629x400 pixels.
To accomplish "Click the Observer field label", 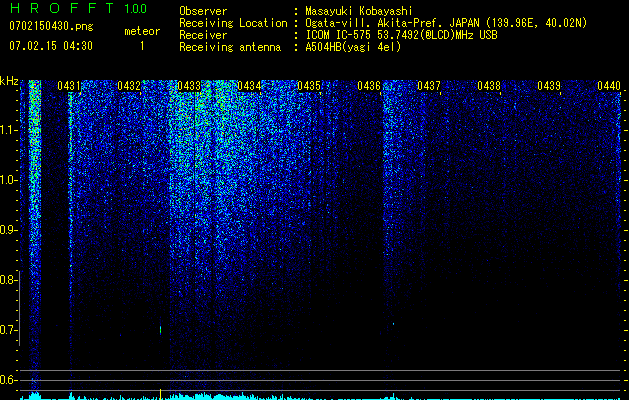I will [x=203, y=11].
